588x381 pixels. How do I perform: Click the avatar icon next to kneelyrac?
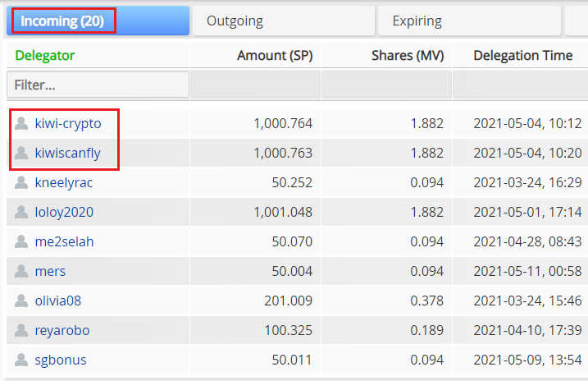point(21,182)
